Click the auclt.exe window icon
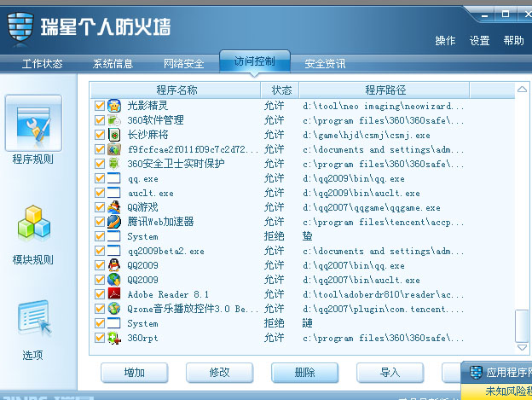 (114, 193)
